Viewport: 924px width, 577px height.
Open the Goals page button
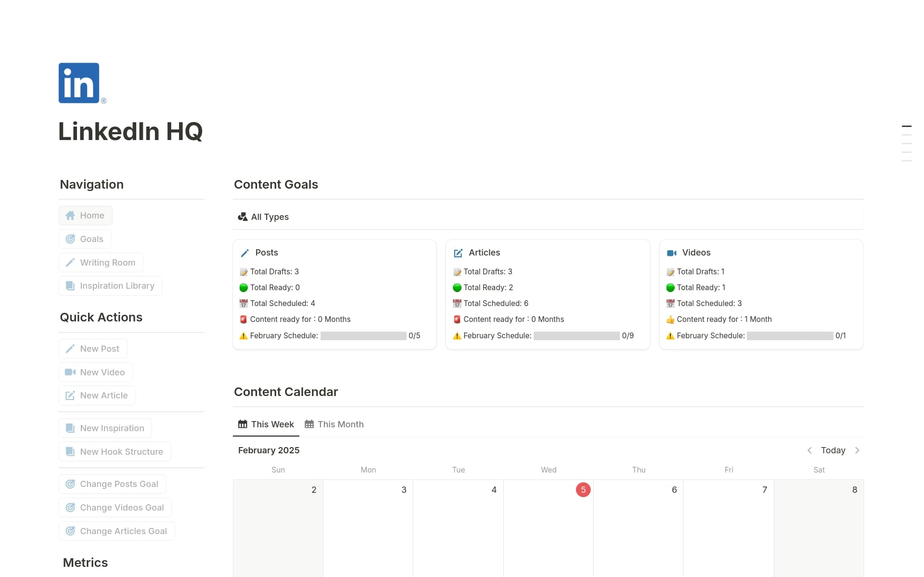pyautogui.click(x=85, y=239)
